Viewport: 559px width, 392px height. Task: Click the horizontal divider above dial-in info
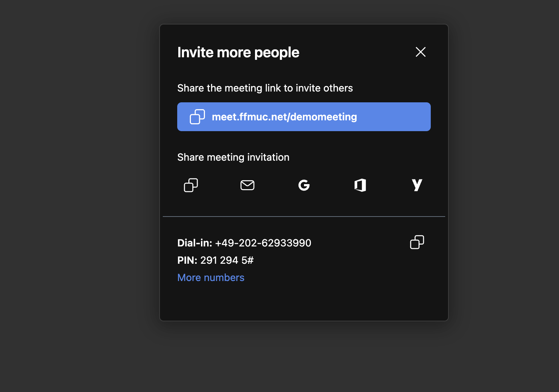coord(304,217)
